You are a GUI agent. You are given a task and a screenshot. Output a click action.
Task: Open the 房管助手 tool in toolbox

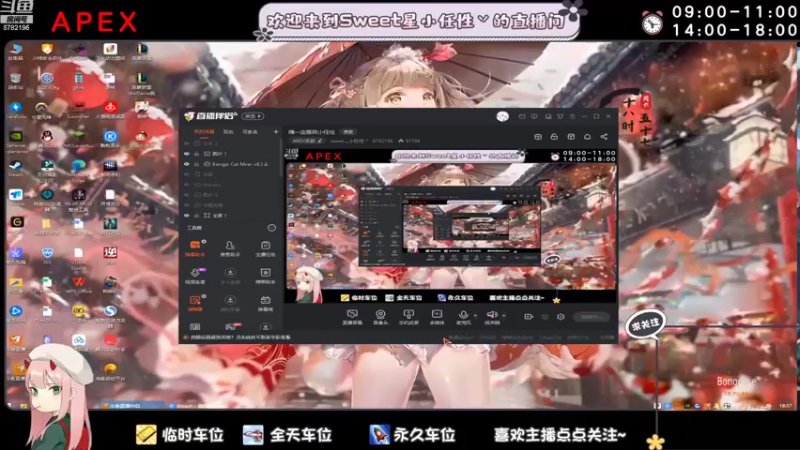coord(230,248)
